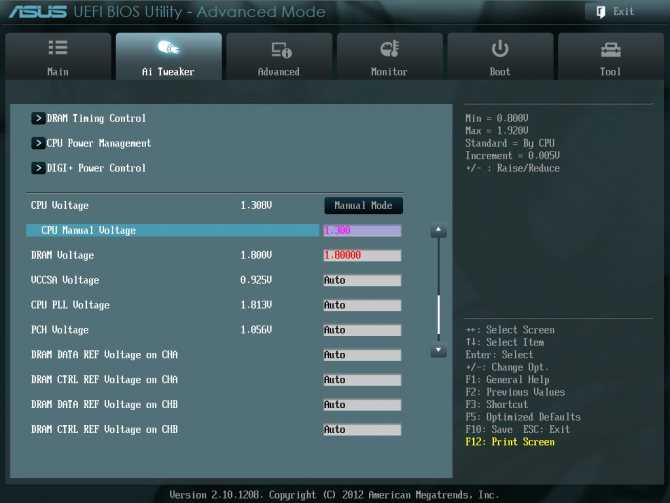Click the Advanced tab monitor icon
The height and width of the screenshot is (503, 670).
pos(281,50)
